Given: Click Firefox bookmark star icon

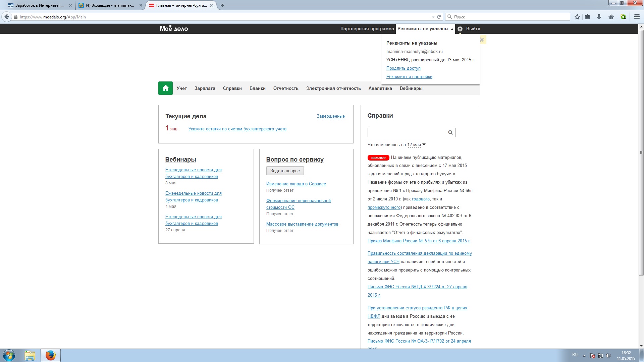Looking at the screenshot, I should coord(577,17).
